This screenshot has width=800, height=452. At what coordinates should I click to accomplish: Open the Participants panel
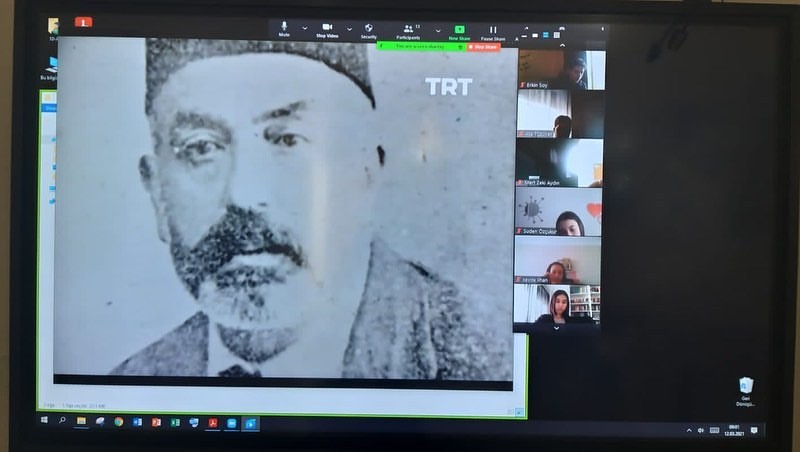pyautogui.click(x=408, y=32)
